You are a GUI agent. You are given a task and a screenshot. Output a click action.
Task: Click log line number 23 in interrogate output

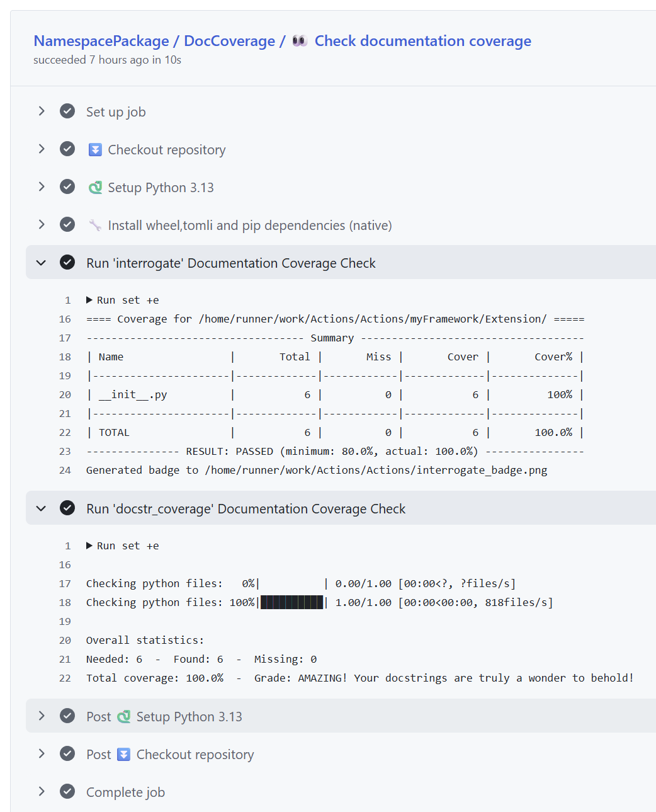[65, 452]
